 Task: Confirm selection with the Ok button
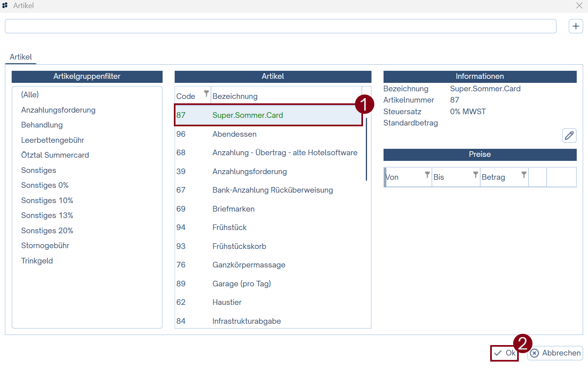[505, 353]
